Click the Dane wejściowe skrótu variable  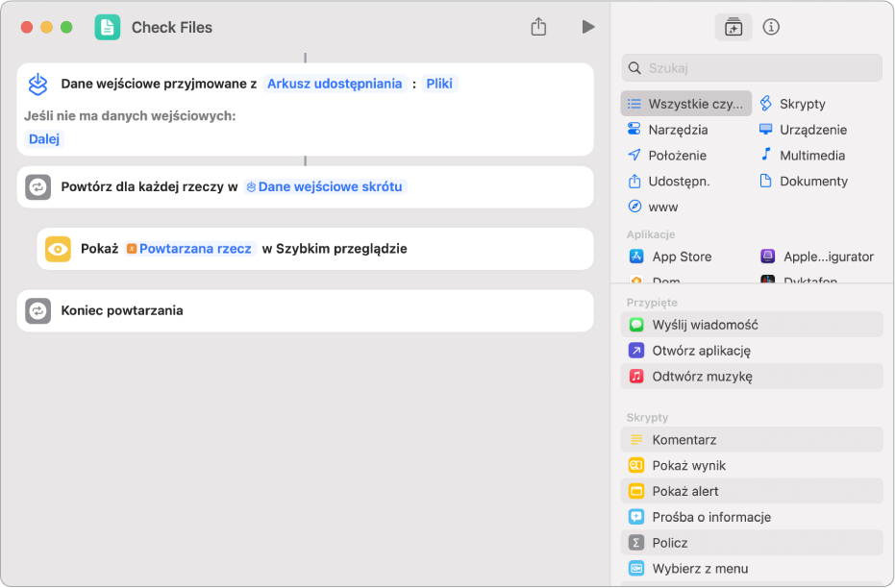[x=324, y=186]
